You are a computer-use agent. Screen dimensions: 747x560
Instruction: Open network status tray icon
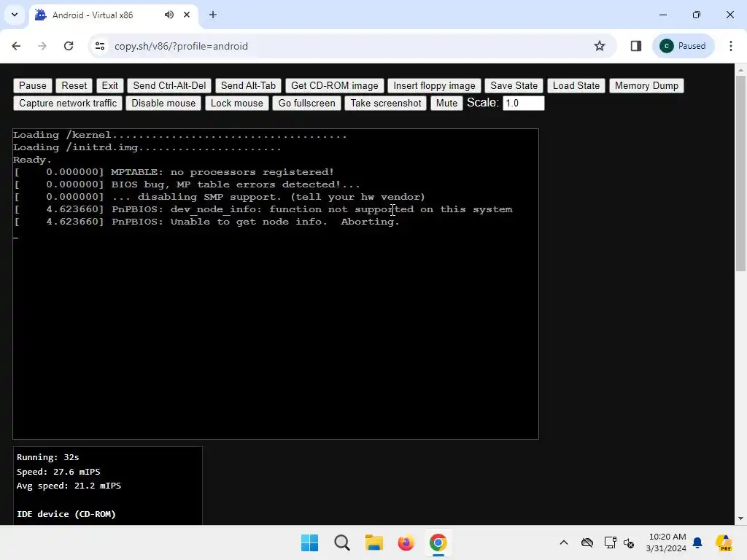[610, 542]
